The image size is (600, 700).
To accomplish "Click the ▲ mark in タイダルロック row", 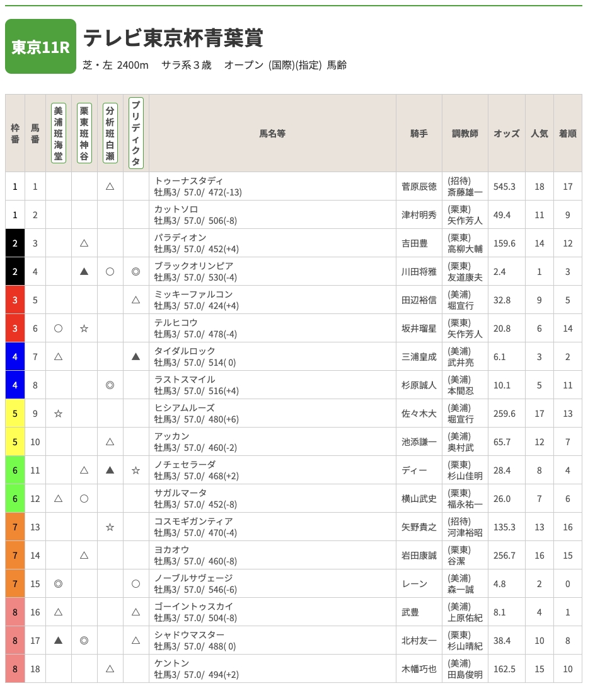I will [136, 357].
